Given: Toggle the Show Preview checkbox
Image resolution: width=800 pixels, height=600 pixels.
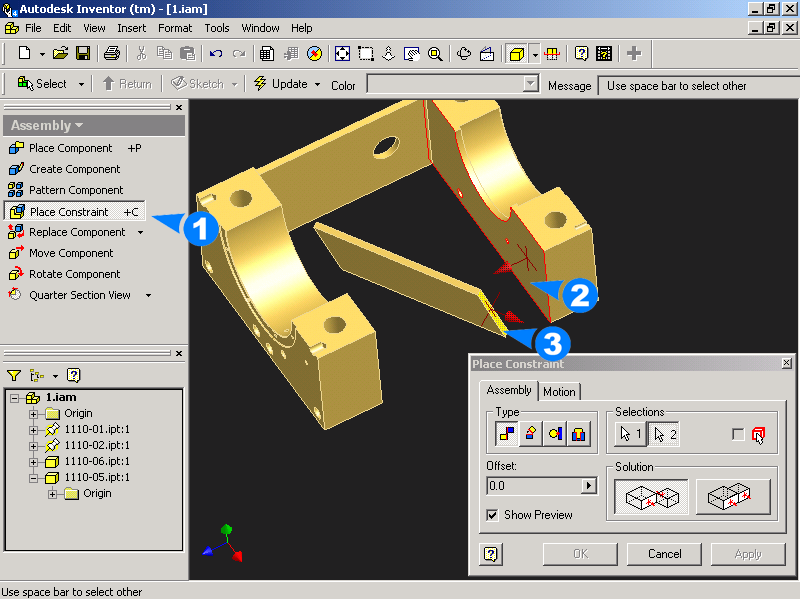Looking at the screenshot, I should tap(492, 515).
